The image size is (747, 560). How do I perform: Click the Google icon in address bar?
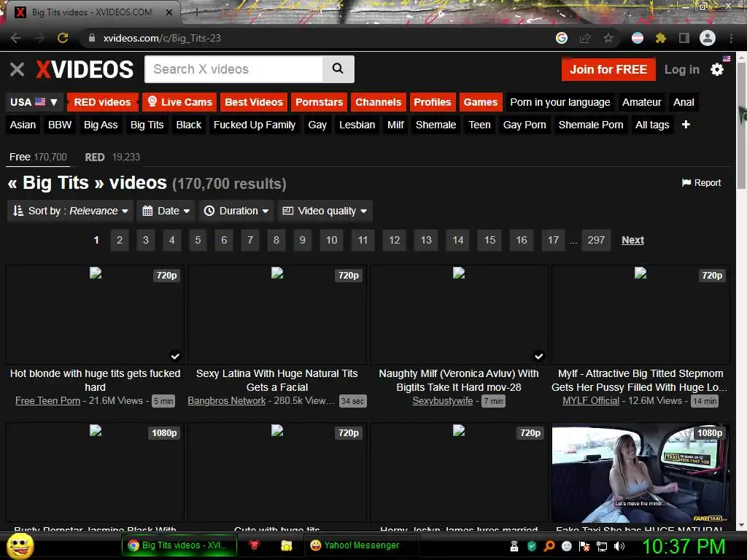pos(562,38)
